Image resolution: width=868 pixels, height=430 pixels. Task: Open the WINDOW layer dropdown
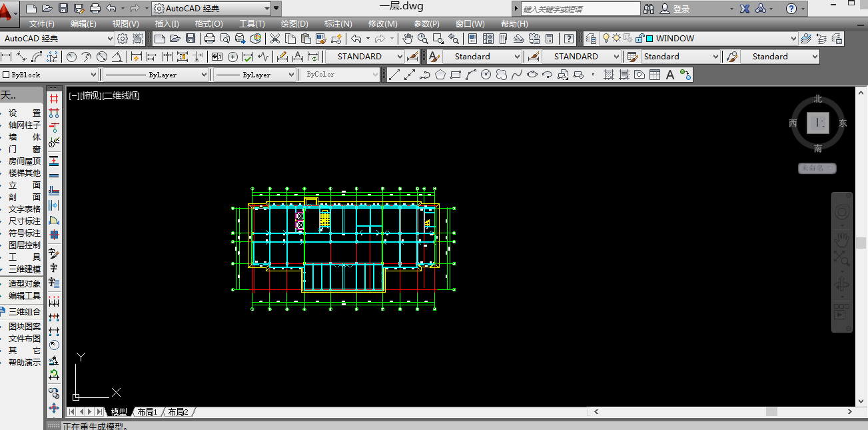(793, 39)
